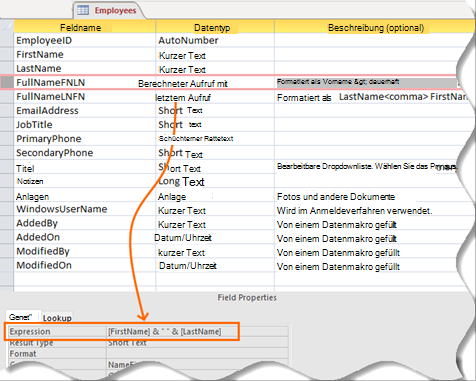Viewport: 476px width, 381px height.
Task: Select the WindowsUserName field name cell
Action: [84, 209]
